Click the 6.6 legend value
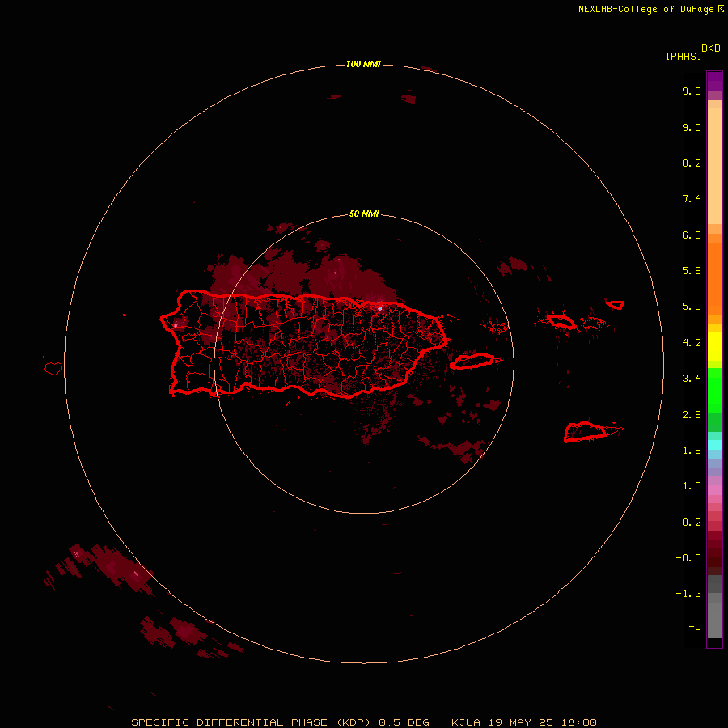This screenshot has width=728, height=728. coord(692,235)
